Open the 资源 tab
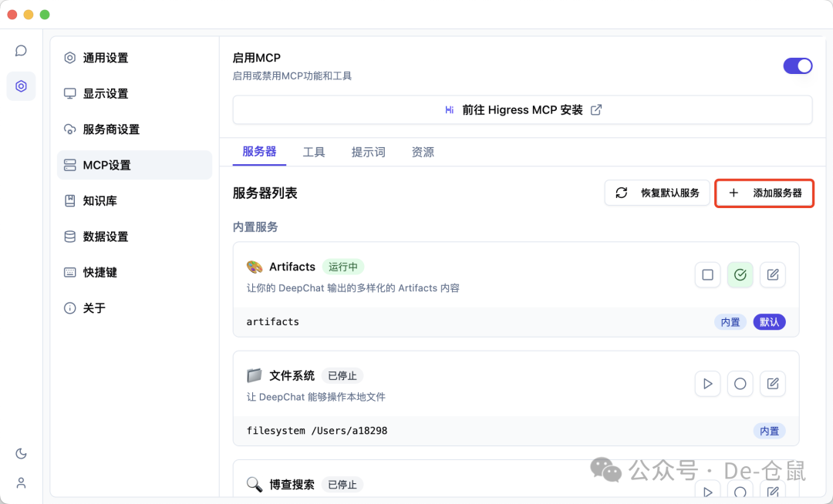833x504 pixels. (423, 152)
